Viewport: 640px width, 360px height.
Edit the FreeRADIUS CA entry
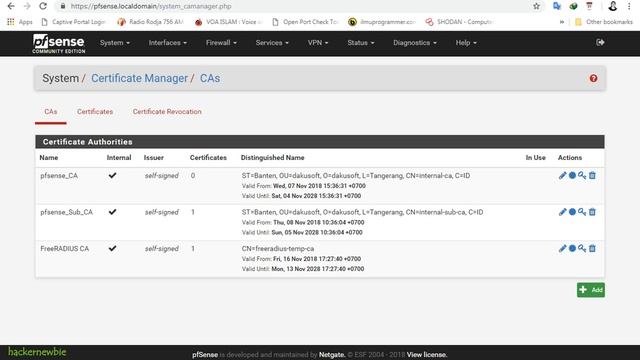[x=562, y=248]
